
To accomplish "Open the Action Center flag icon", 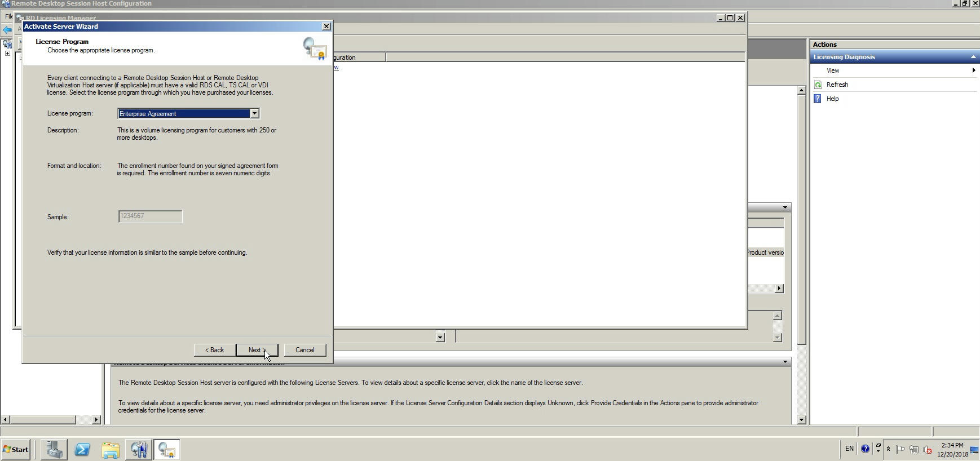I will [900, 450].
